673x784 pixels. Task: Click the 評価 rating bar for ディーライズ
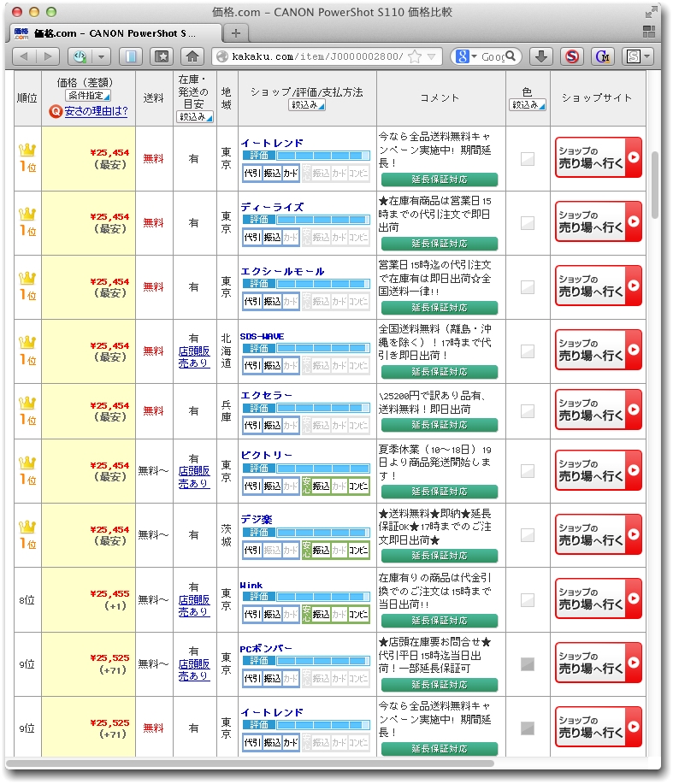click(306, 220)
